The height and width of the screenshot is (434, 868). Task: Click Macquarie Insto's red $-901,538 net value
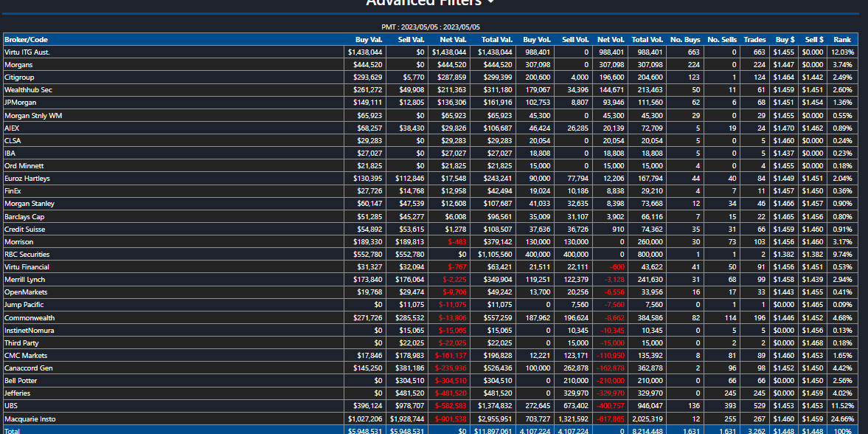451,419
